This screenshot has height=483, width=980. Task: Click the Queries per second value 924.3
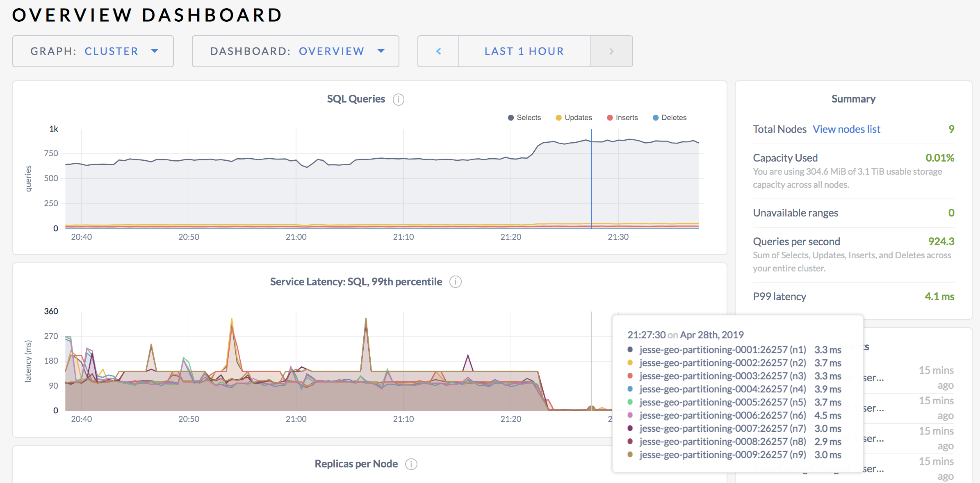coord(941,241)
